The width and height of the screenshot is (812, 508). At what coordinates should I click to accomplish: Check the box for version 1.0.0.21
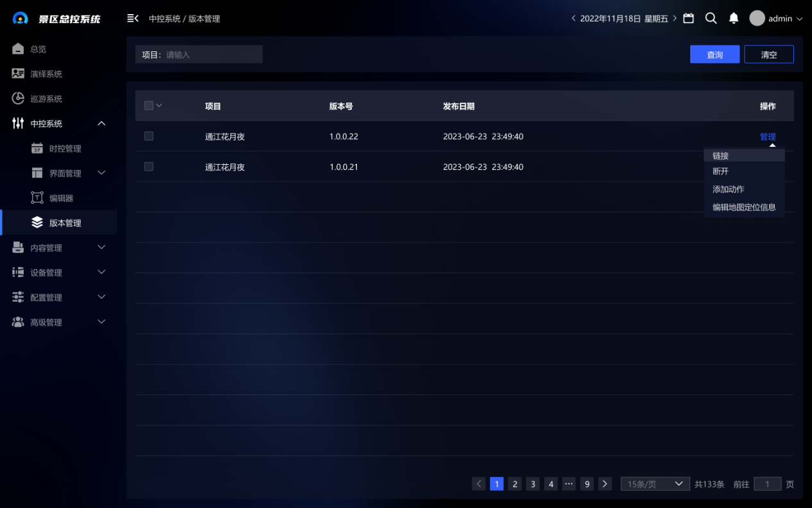149,167
